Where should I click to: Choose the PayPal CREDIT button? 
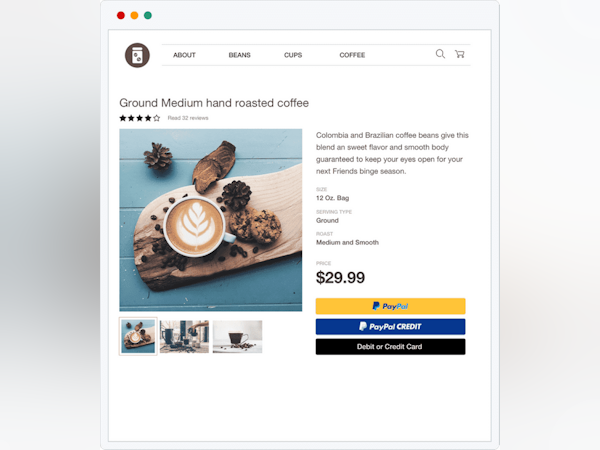(x=390, y=327)
